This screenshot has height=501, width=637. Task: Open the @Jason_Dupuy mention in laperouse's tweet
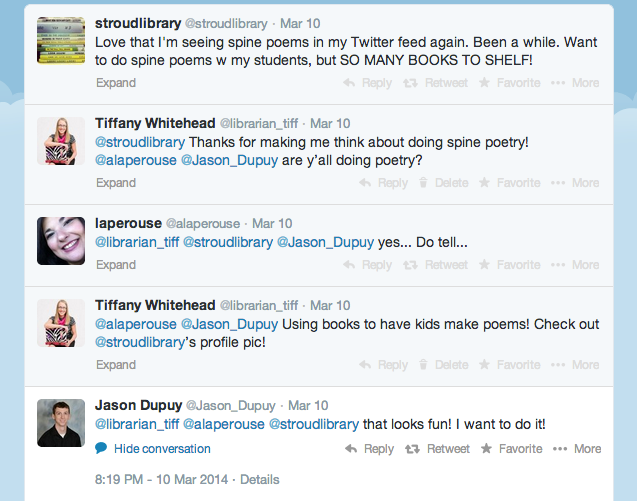[x=325, y=243]
